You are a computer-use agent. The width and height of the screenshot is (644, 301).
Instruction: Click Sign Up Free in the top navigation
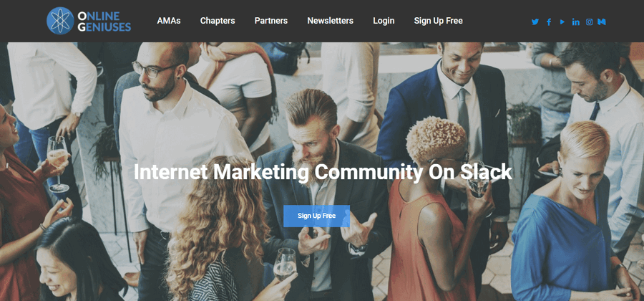point(438,21)
